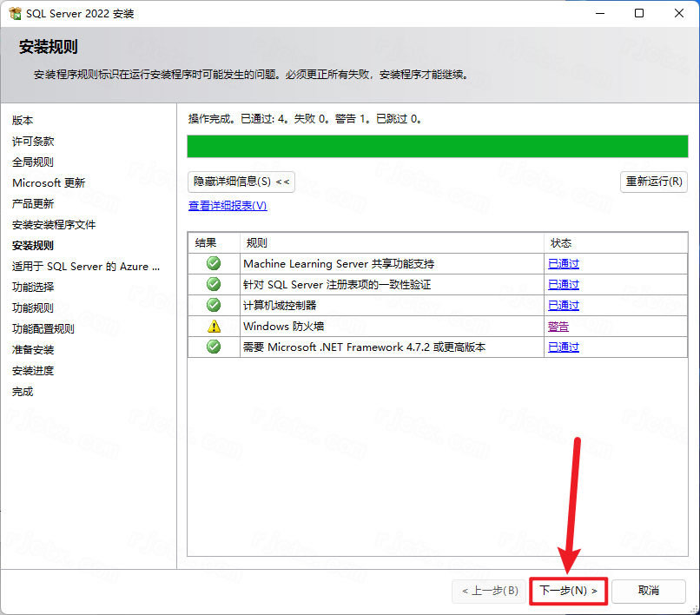Open the 查看详细报表(V) link

[228, 206]
